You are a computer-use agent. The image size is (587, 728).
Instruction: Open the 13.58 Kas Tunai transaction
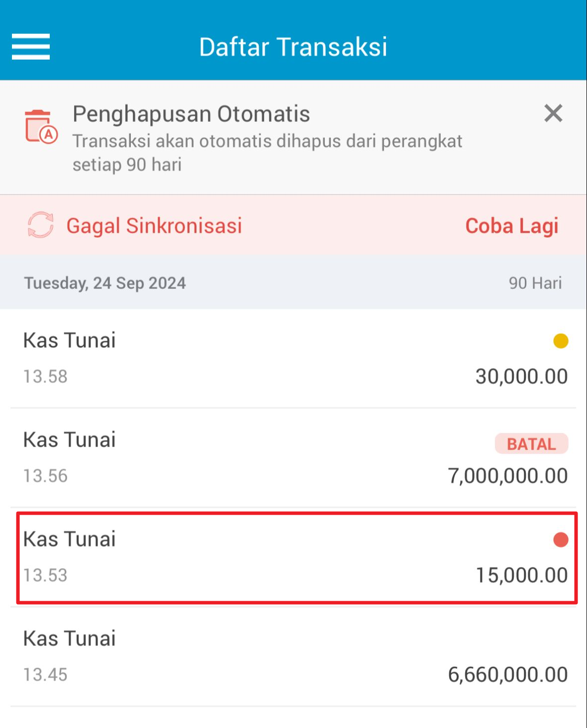tap(293, 359)
